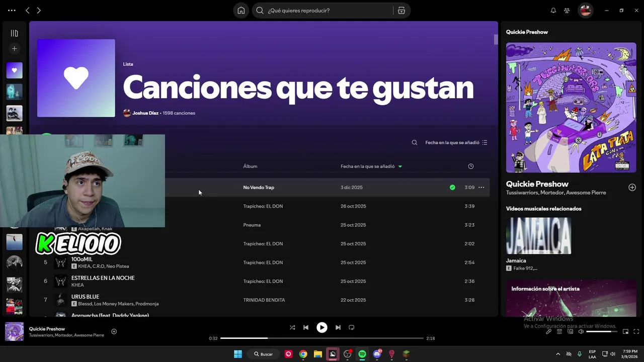Open Discord from the taskbar

click(377, 354)
